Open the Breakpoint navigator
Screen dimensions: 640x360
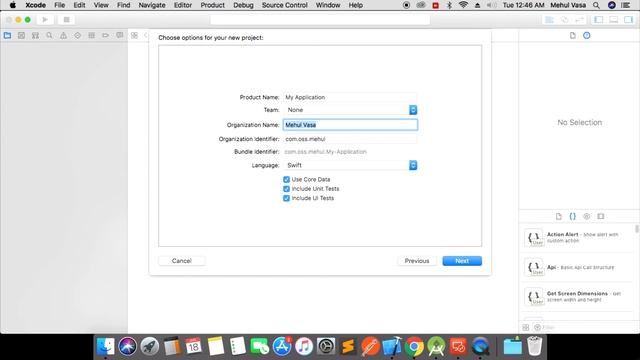pyautogui.click(x=105, y=36)
